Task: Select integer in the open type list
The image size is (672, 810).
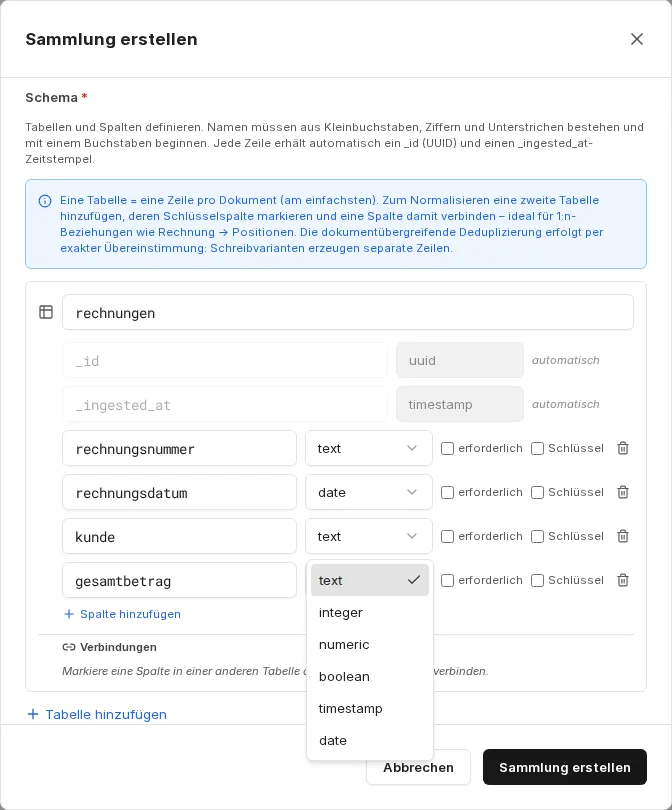Action: tap(370, 612)
